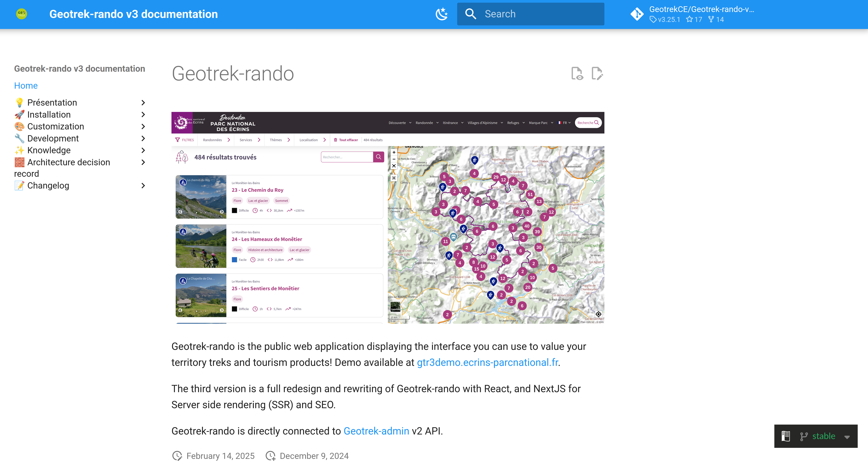Expand the Knowledge chevron
868x469 pixels.
pos(143,150)
